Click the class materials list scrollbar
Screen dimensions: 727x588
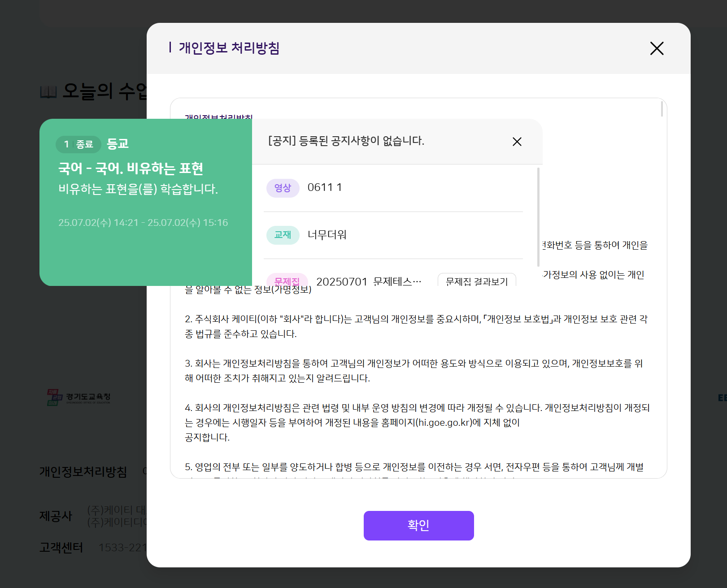click(x=538, y=217)
